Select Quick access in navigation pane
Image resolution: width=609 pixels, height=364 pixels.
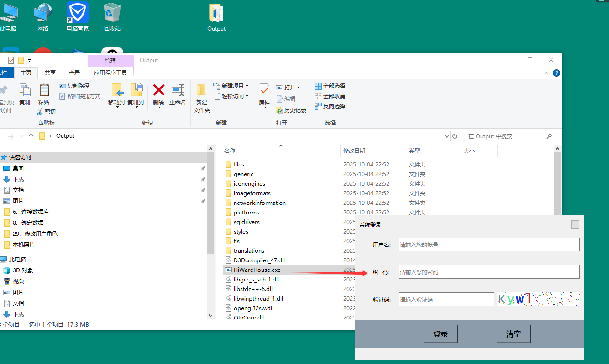coord(20,157)
